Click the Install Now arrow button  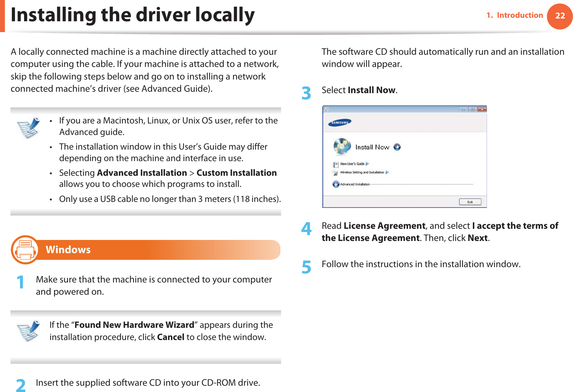(397, 147)
